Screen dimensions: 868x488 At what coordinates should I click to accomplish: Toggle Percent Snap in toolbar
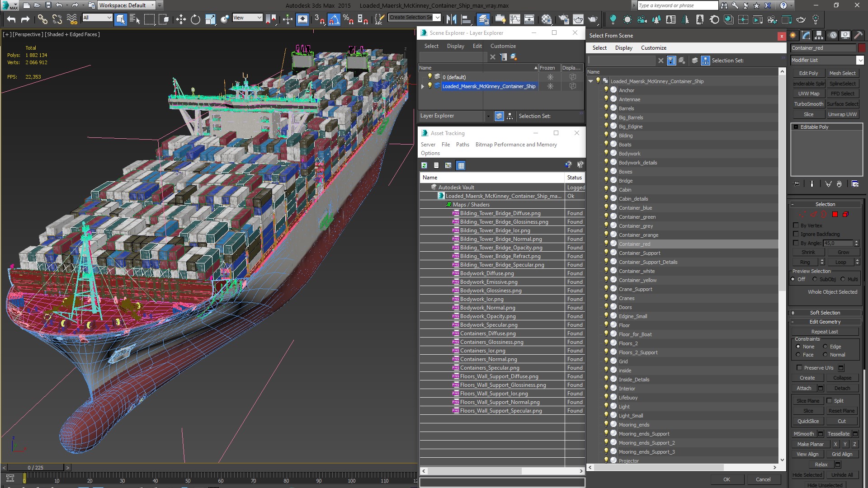[348, 19]
